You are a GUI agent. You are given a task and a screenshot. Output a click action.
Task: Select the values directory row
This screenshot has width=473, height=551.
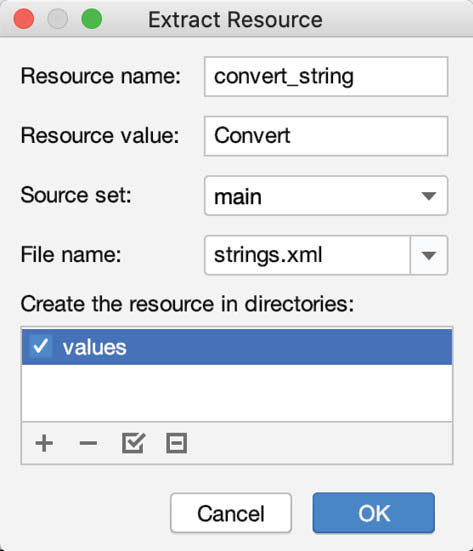click(237, 347)
